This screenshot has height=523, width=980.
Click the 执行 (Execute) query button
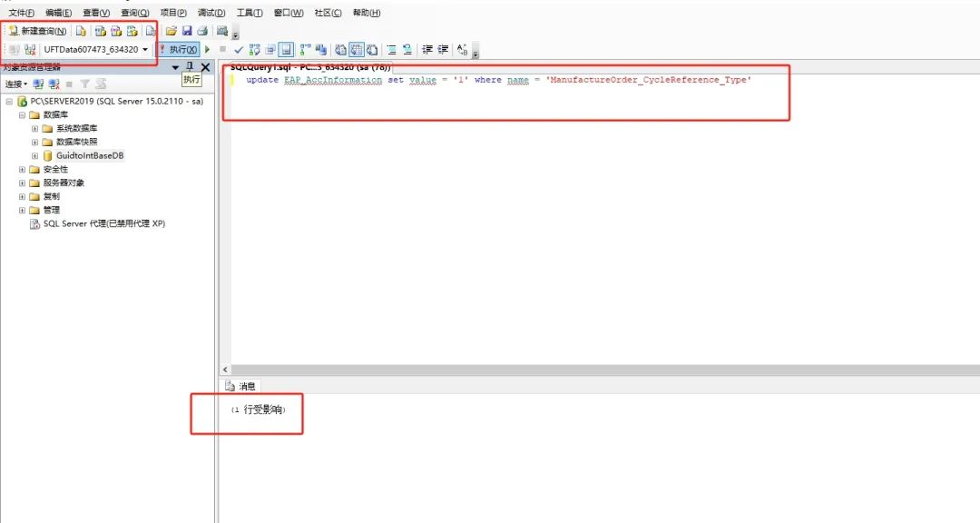[x=178, y=49]
